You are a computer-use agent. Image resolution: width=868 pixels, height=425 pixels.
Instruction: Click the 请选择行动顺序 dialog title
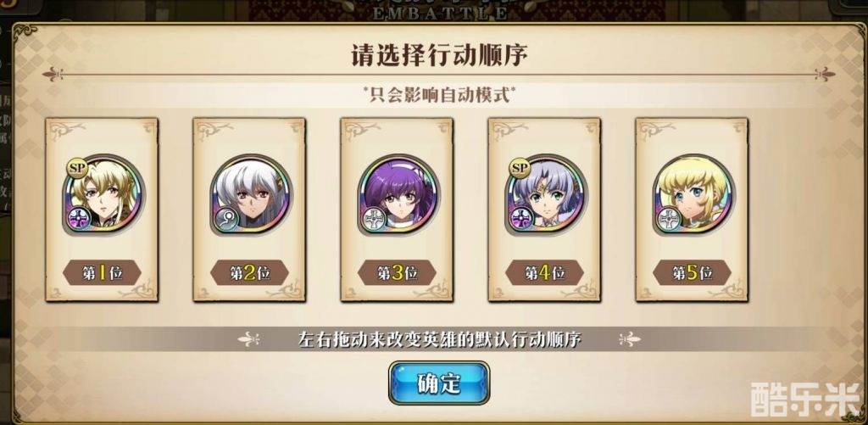point(439,55)
